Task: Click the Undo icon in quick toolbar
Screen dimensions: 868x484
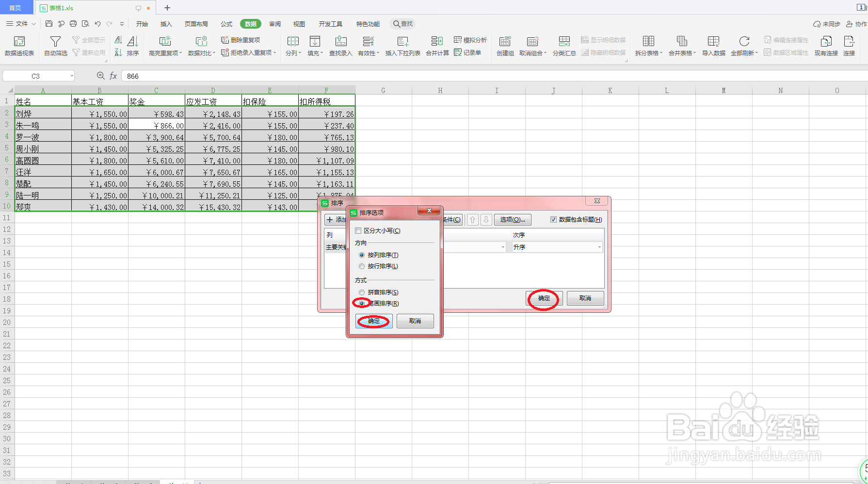Action: [97, 24]
